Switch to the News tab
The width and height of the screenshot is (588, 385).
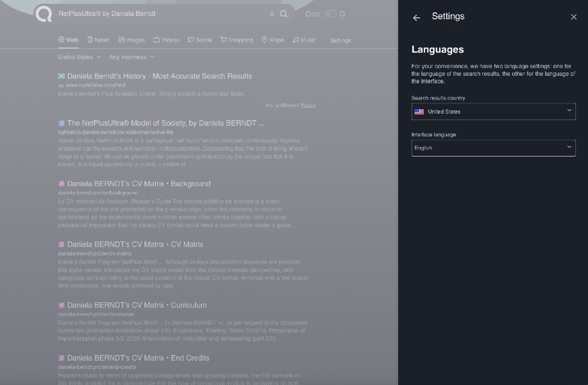(x=98, y=40)
